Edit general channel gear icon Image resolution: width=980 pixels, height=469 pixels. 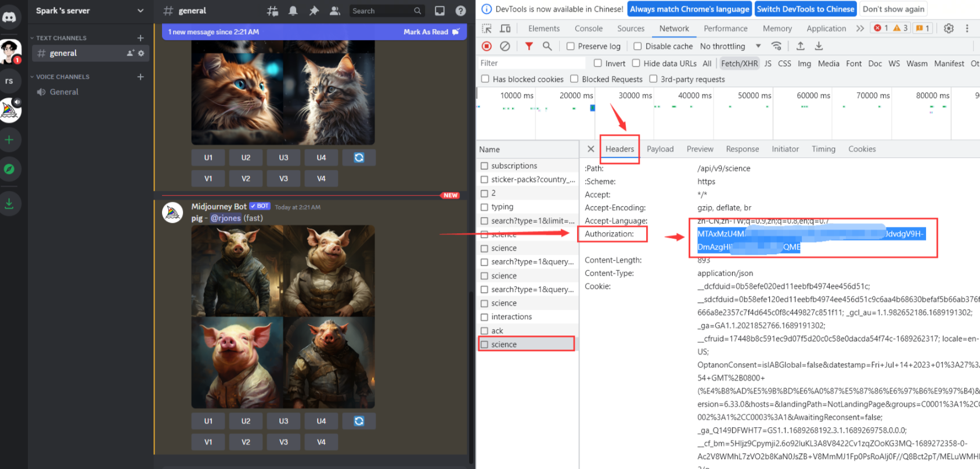coord(141,53)
